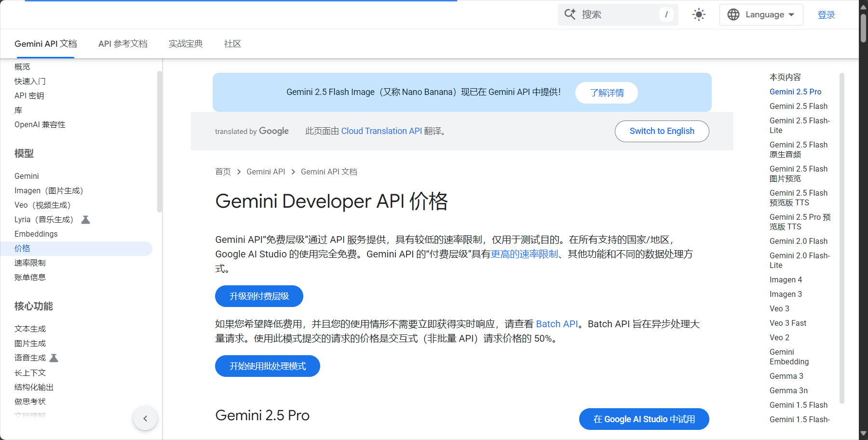Viewport: 868px width, 440px height.
Task: Jump to Gemini 2.0 Flash section
Action: 799,241
